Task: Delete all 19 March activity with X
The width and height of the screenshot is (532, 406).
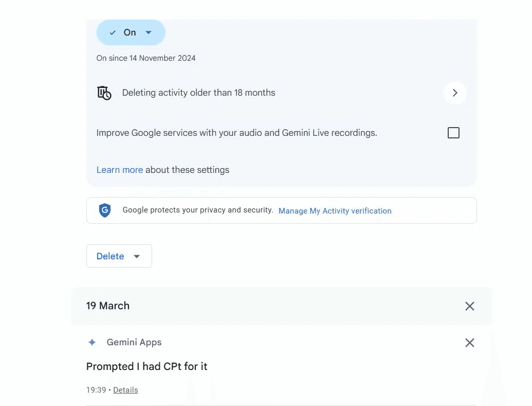Action: 470,306
